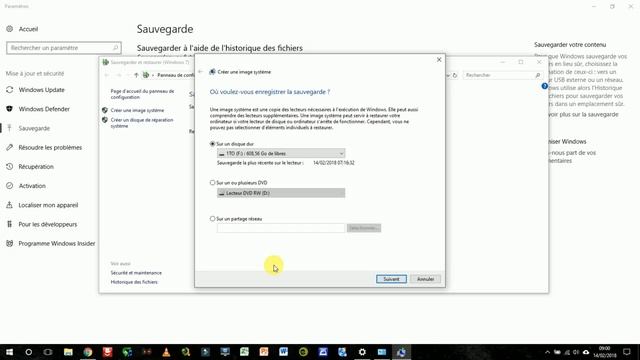640x360 pixels.
Task: Open 'Page d'accueil du panneau de configuration'
Action: 142,94
